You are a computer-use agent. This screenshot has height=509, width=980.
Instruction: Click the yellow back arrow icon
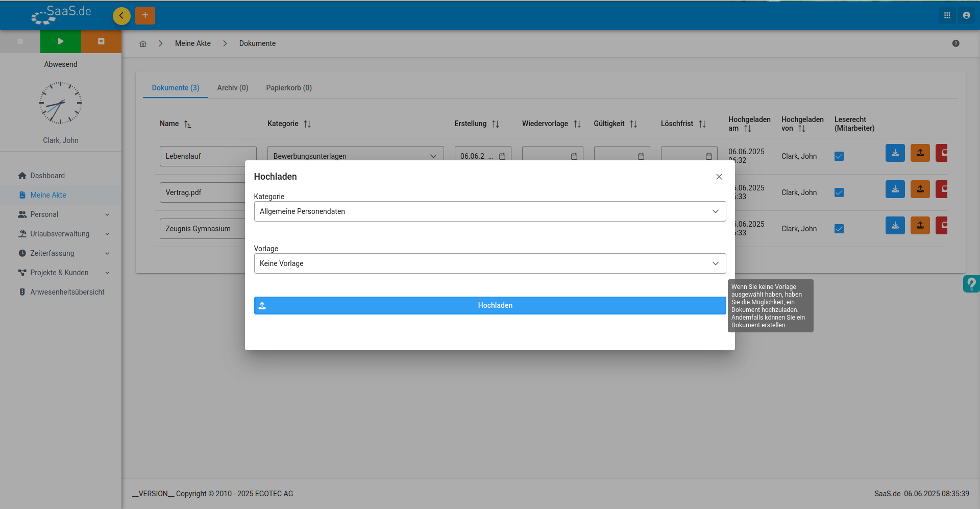pos(121,16)
